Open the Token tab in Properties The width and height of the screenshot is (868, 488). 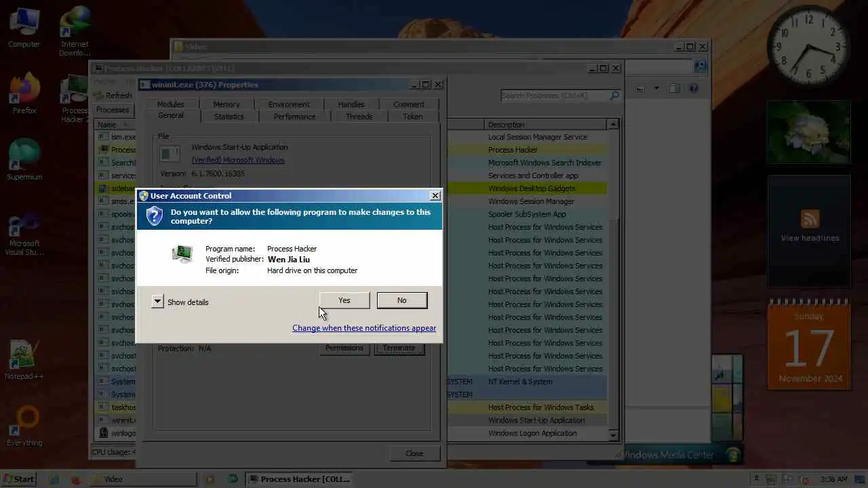click(x=413, y=117)
